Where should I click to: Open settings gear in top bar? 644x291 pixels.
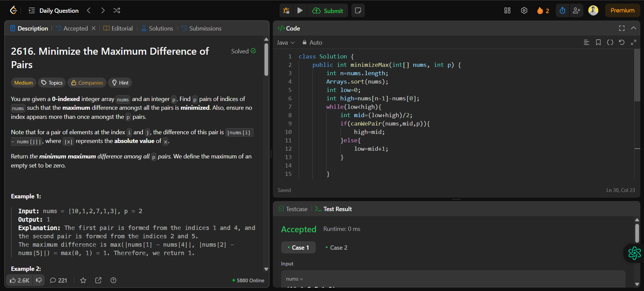pos(525,11)
